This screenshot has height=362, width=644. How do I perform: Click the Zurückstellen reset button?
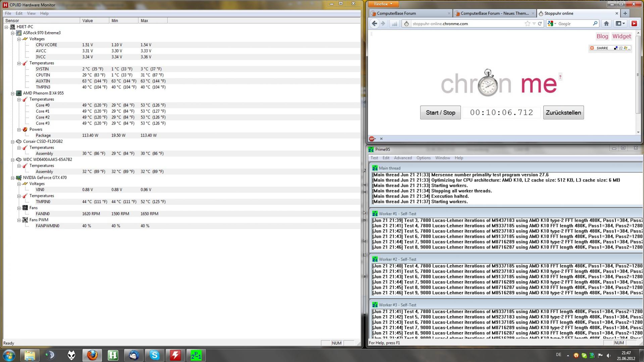(x=563, y=113)
